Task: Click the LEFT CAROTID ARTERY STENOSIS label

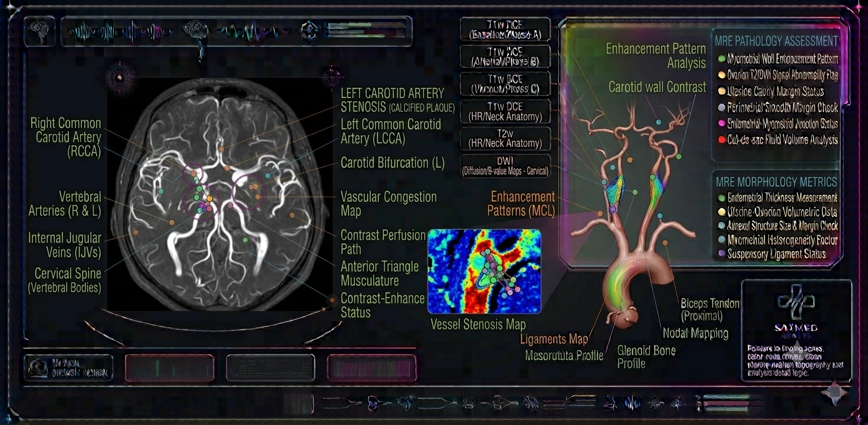Action: (398, 100)
